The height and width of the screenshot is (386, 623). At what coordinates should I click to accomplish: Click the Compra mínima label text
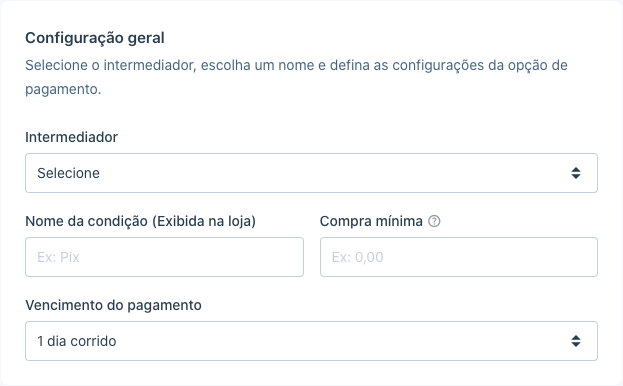click(371, 221)
